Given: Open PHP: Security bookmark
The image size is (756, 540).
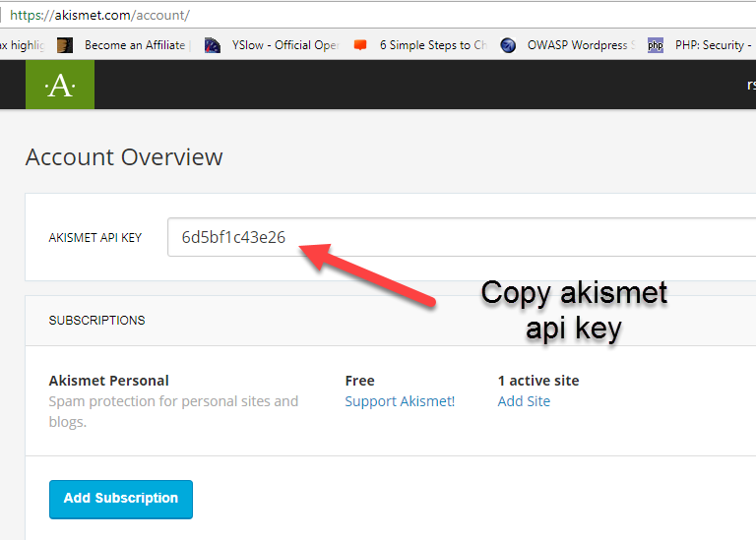Looking at the screenshot, I should (713, 45).
